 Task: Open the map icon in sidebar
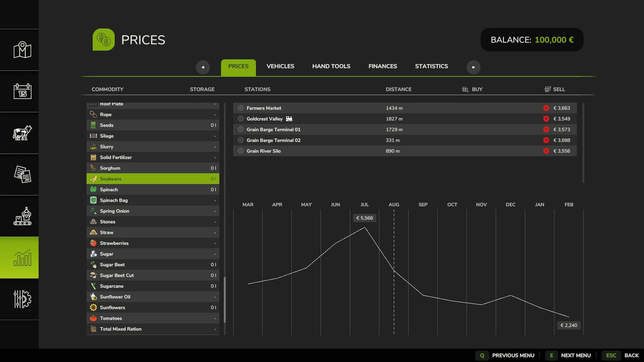pos(22,50)
